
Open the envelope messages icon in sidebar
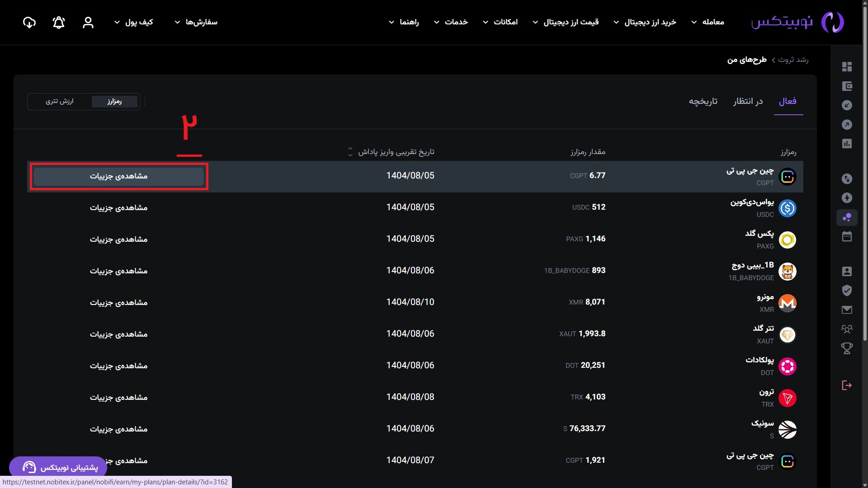click(x=847, y=310)
